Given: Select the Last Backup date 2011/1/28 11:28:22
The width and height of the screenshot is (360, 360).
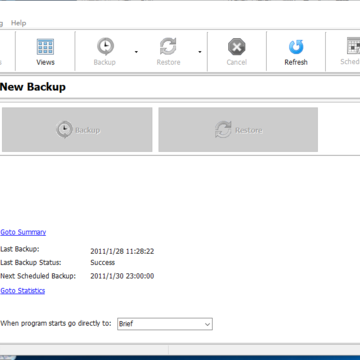Looking at the screenshot, I should (122, 251).
